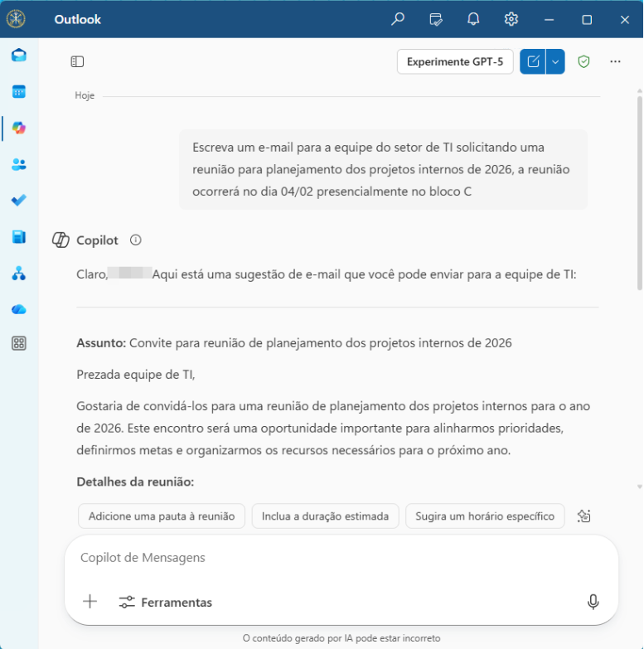Choose the 'Adicione uma pauta à reunião' suggestion

tap(162, 516)
